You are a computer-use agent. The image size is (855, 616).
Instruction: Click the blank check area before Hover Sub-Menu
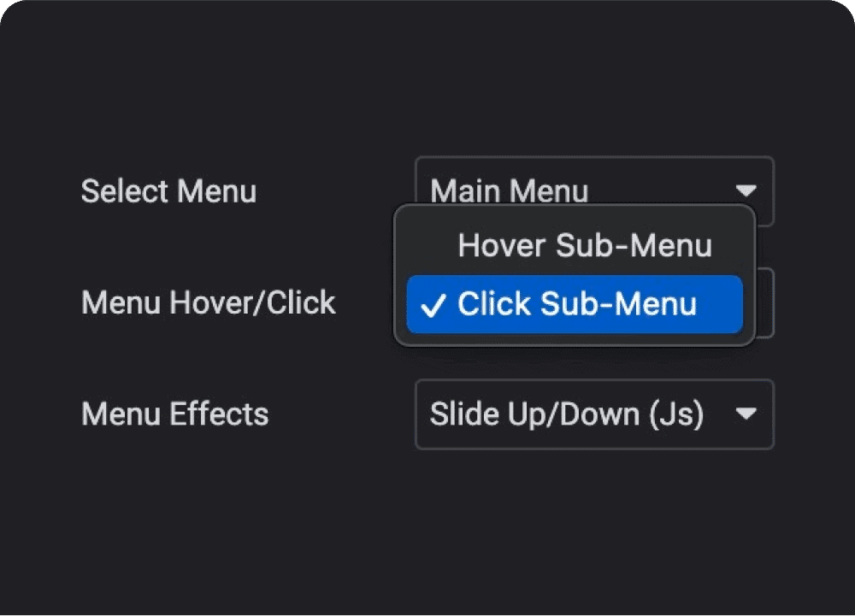coord(433,246)
